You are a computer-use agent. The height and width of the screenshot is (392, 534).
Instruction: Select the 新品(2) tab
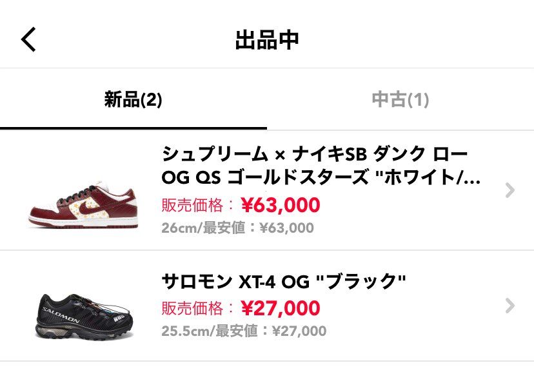(133, 100)
